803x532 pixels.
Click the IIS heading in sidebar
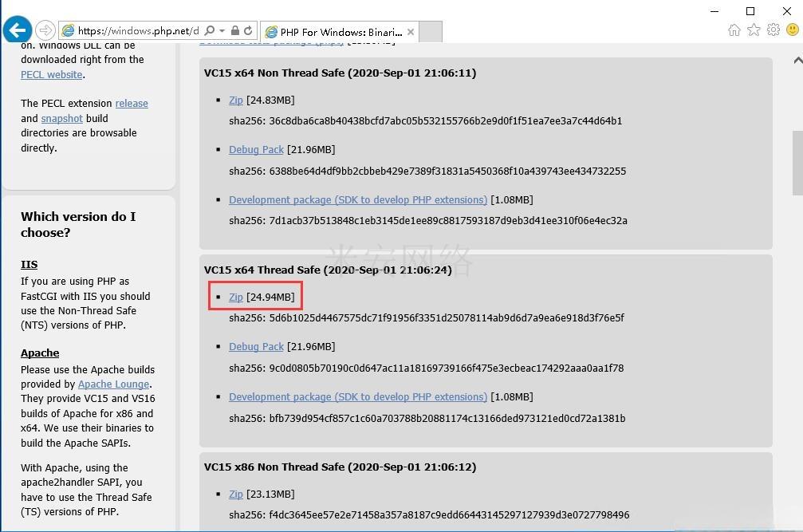[x=30, y=265]
